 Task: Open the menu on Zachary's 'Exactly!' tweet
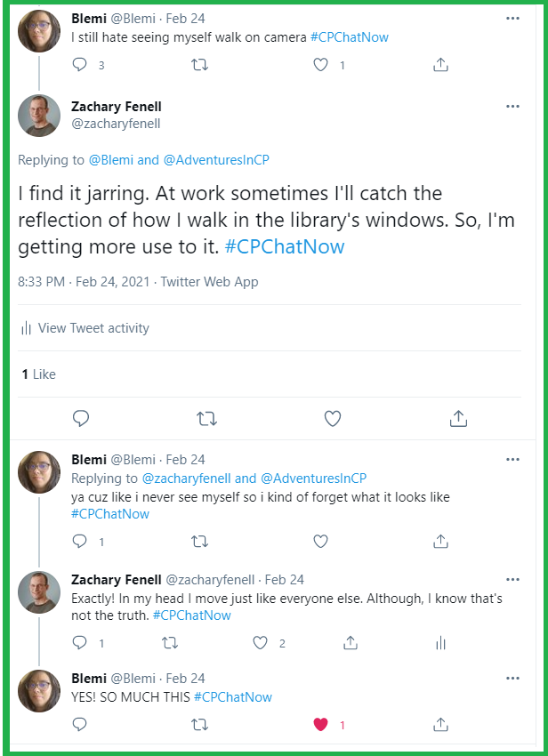513,579
